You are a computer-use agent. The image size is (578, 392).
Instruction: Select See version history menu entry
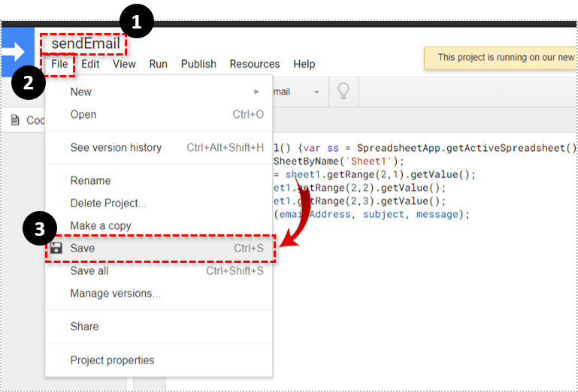click(116, 147)
